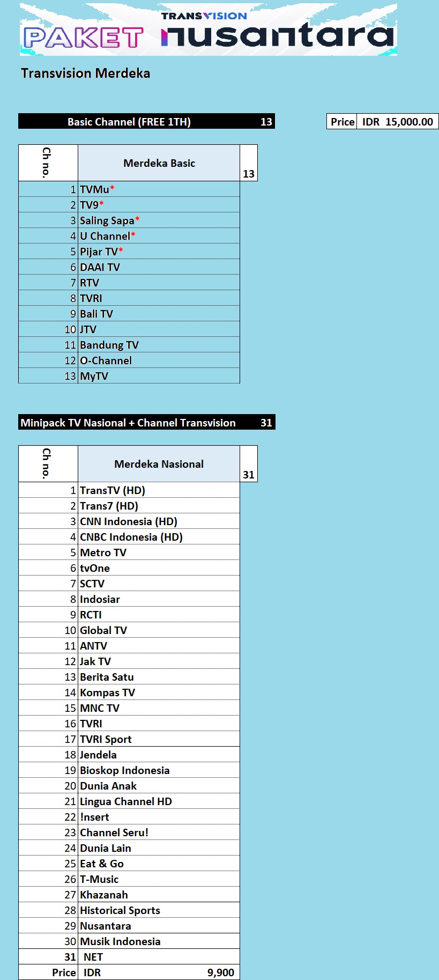Select the 'Jendela' channel cell
This screenshot has height=980, width=439.
click(x=159, y=754)
